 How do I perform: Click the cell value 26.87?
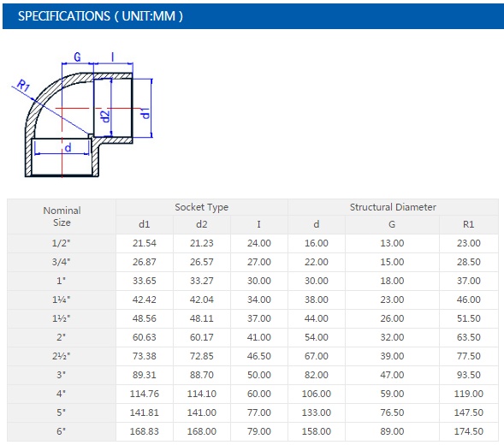145,262
